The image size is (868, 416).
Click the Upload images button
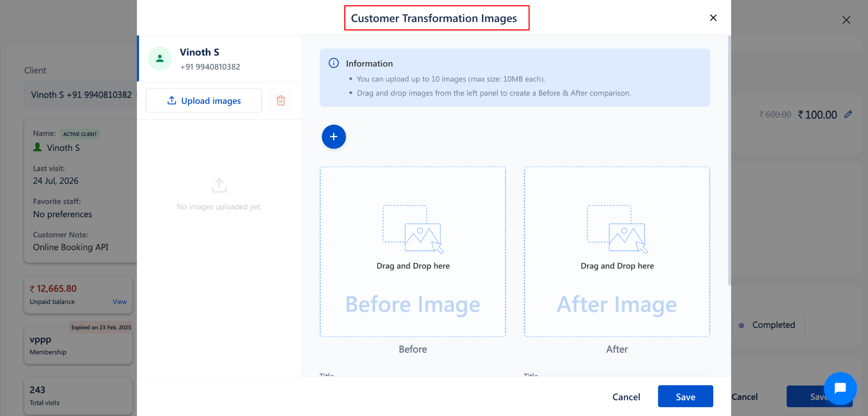204,100
